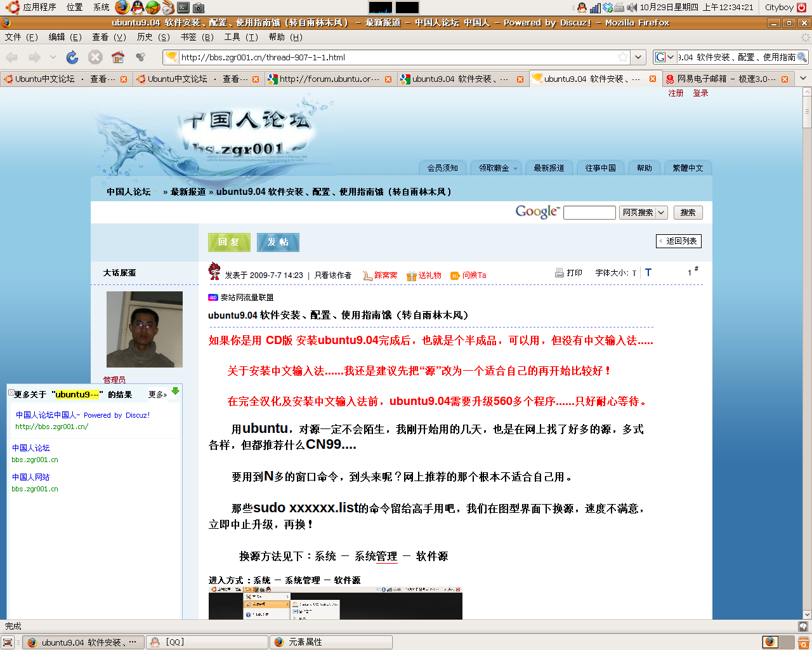Close the 网易电子邮箱 tab
This screenshot has width=812, height=650.
[785, 79]
